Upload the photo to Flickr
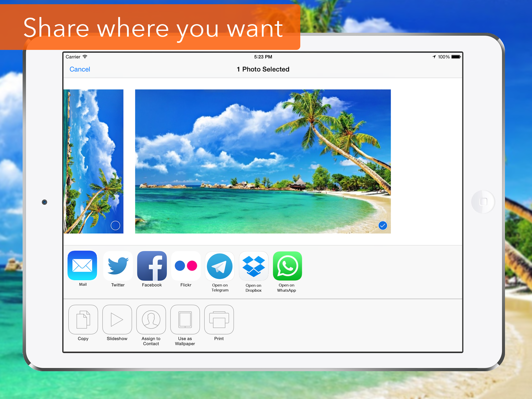The image size is (532, 399). 186,266
